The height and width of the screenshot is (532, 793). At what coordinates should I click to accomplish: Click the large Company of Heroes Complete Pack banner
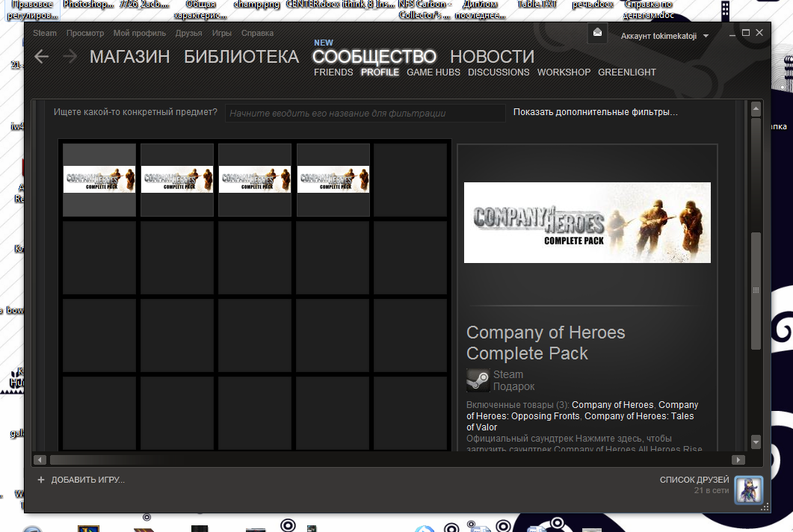(587, 223)
